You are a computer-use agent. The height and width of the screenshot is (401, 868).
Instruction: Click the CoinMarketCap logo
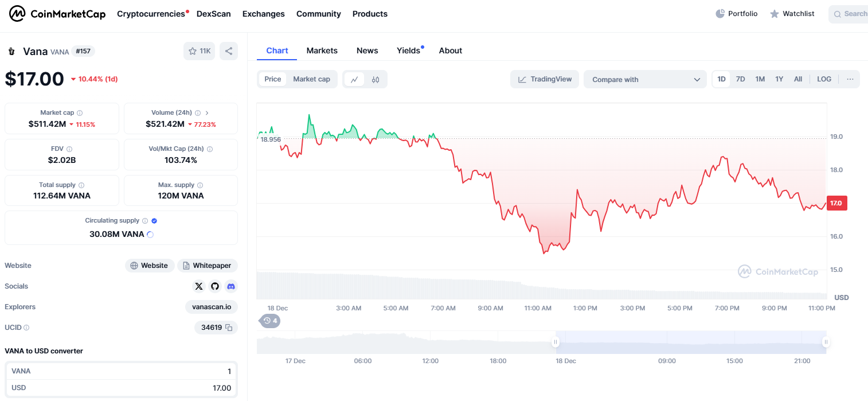[57, 14]
